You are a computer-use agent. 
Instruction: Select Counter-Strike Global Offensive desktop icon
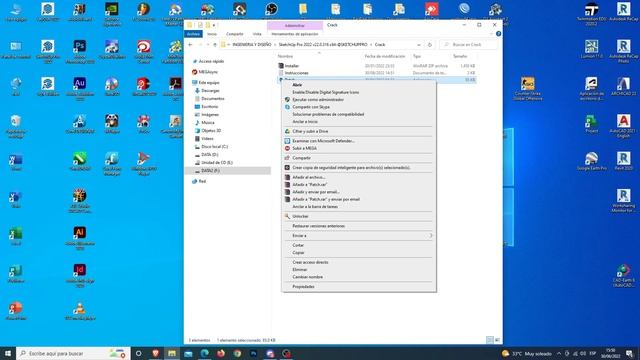tap(528, 88)
